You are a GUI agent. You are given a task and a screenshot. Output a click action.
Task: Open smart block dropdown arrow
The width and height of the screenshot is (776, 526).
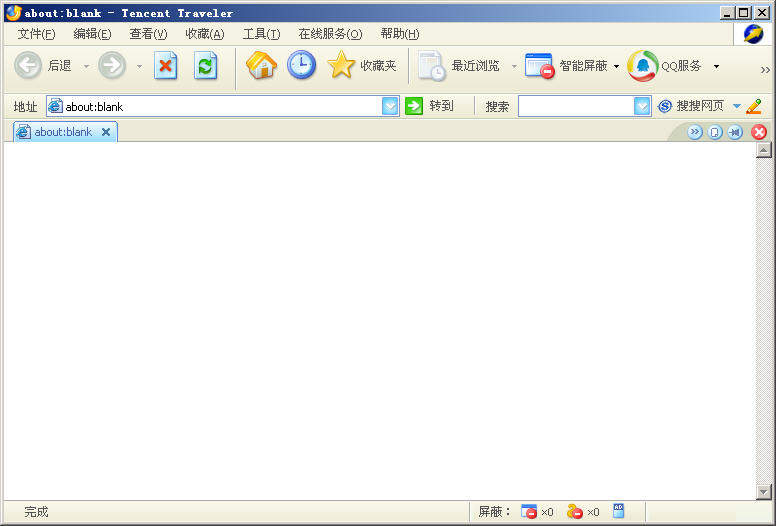coord(616,66)
